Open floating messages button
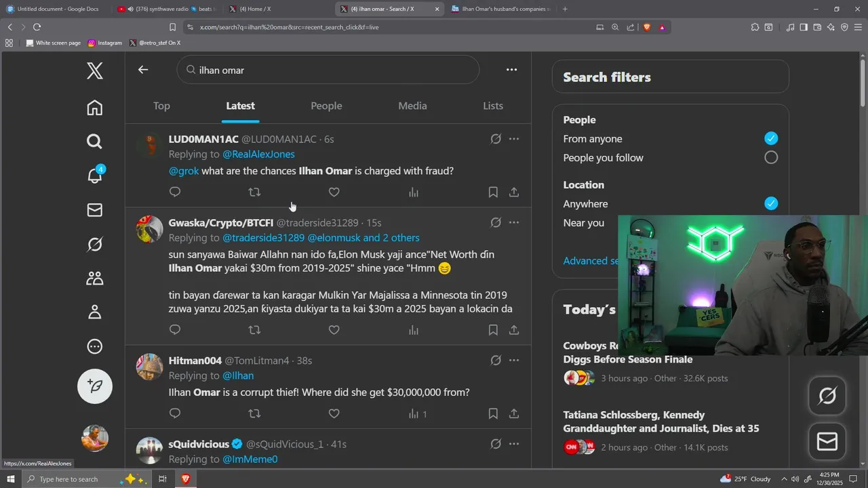 pyautogui.click(x=827, y=442)
